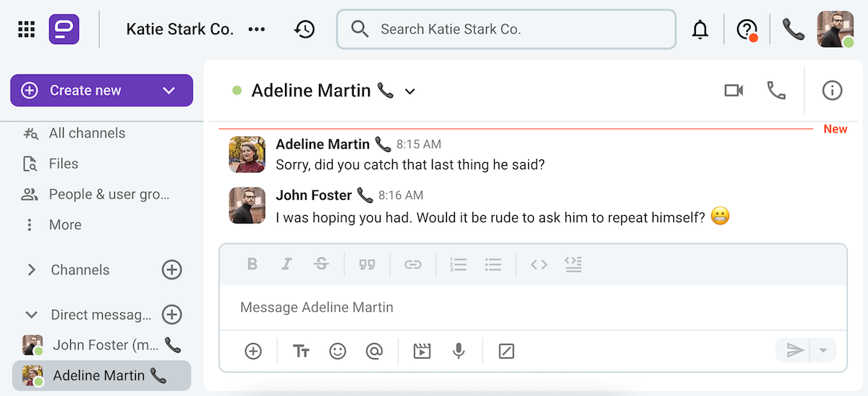Viewport: 868px width, 396px height.
Task: Open the Adeline Martin header dropdown chevron
Action: coord(410,91)
